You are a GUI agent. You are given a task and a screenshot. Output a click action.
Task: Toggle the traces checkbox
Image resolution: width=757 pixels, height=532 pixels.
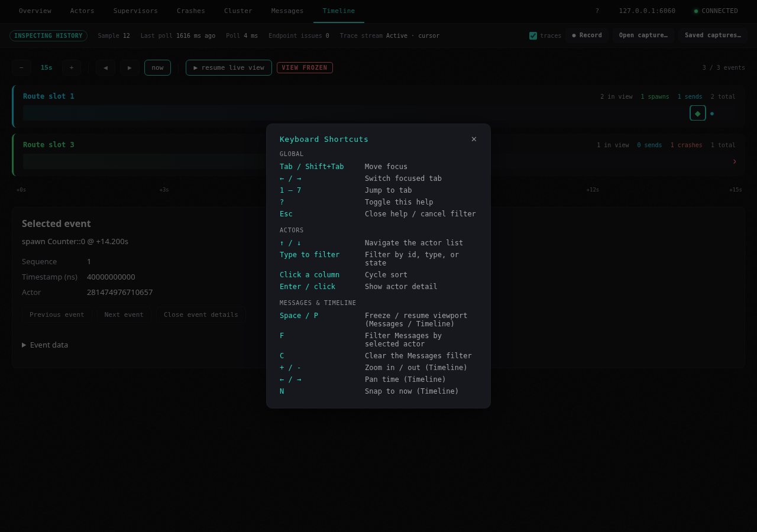click(x=533, y=35)
